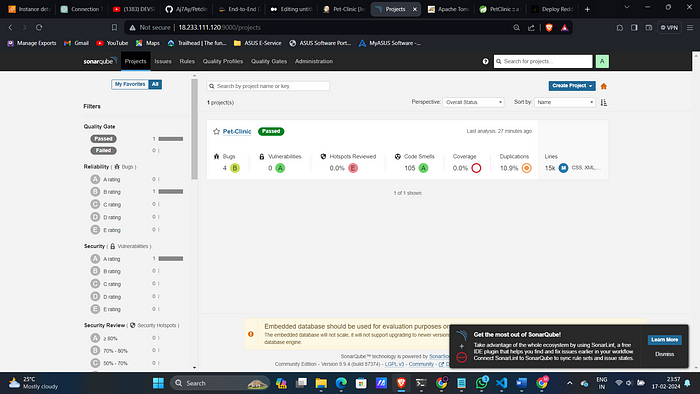The image size is (700, 394).
Task: Open the Issues nav tab
Action: [x=163, y=61]
